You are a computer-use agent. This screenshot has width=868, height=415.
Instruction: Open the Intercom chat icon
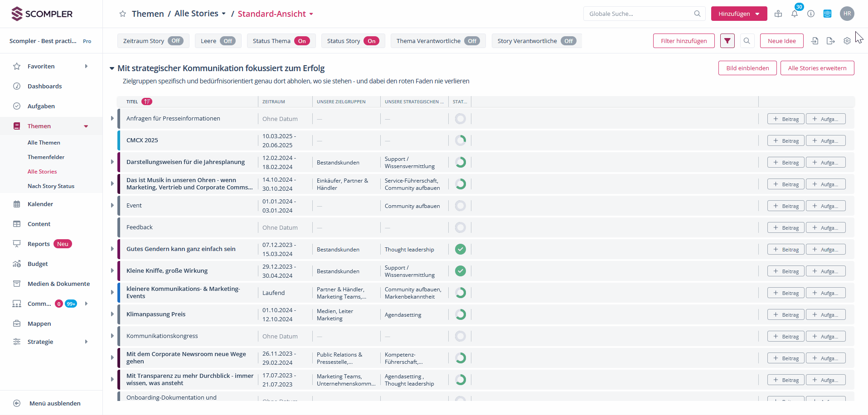[827, 14]
